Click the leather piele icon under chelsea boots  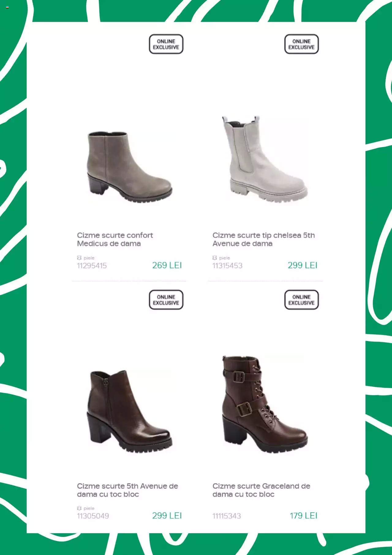click(215, 258)
